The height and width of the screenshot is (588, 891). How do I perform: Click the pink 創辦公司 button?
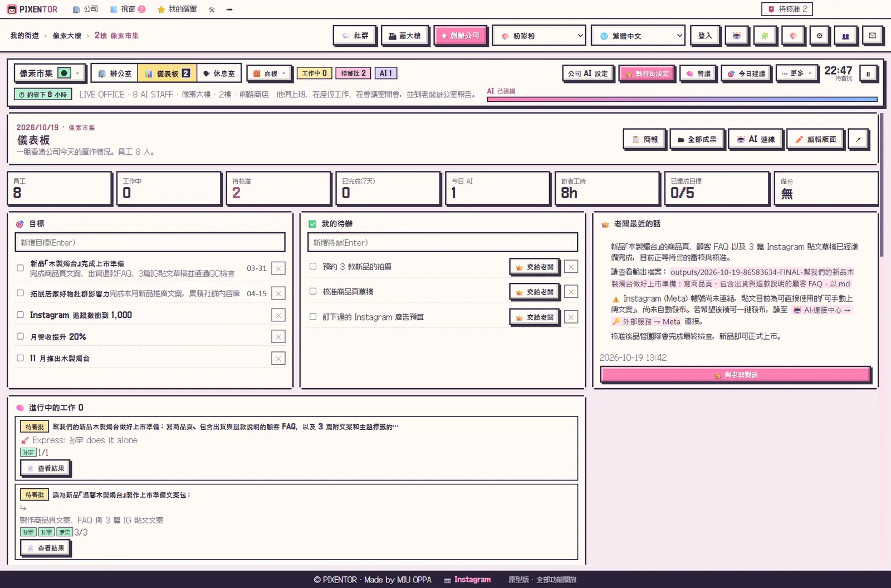tap(460, 36)
